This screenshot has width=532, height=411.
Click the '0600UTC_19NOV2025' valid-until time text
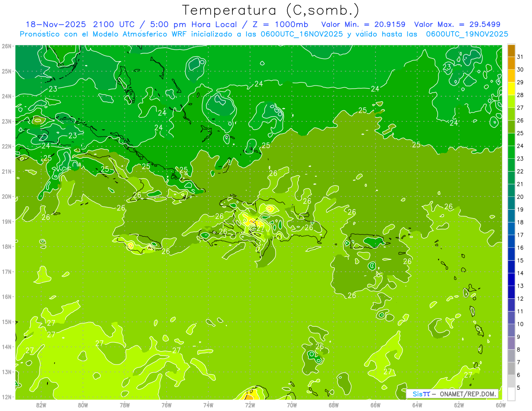tap(467, 34)
